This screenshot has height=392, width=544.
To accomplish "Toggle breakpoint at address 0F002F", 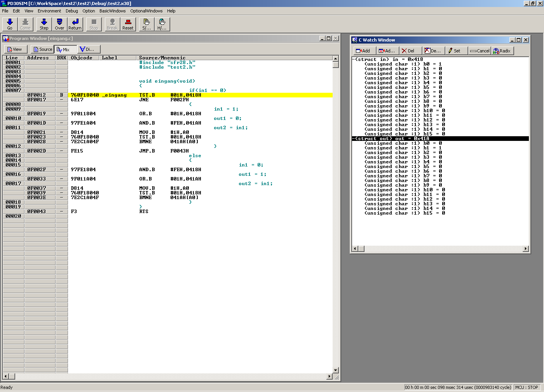I will coord(61,170).
